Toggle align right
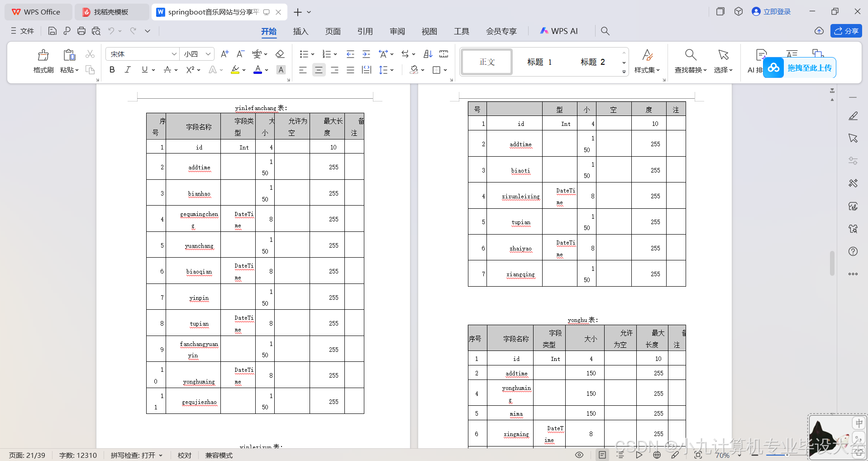Image resolution: width=868 pixels, height=461 pixels. 334,70
